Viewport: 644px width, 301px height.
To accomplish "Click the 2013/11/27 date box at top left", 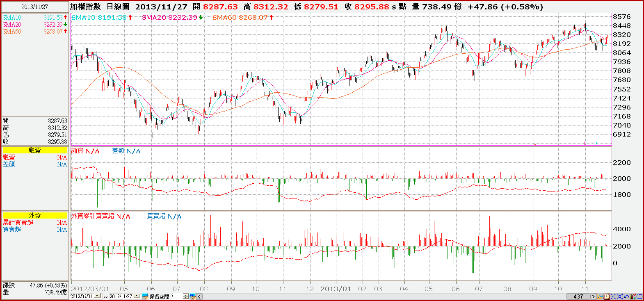I will click(x=35, y=7).
